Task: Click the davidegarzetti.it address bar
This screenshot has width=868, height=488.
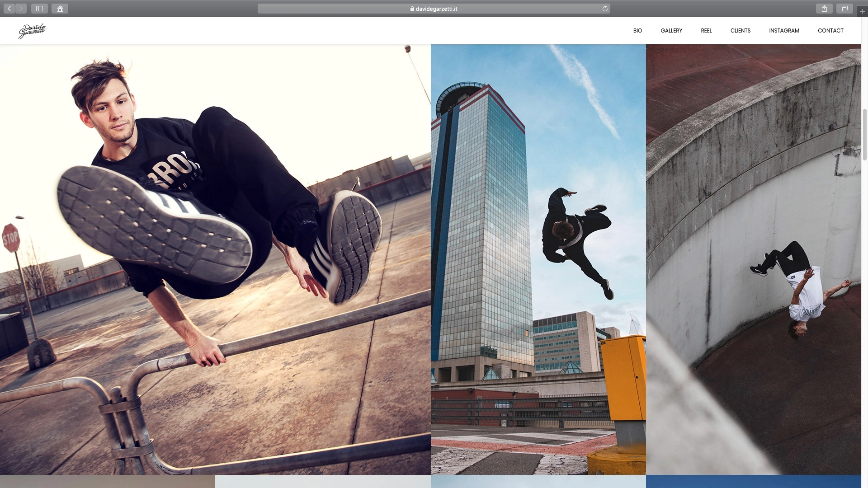Action: point(434,9)
